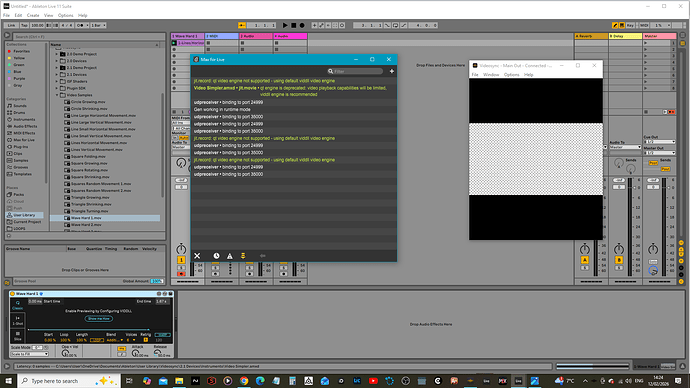Toggle the Key map mode button

click(x=631, y=26)
